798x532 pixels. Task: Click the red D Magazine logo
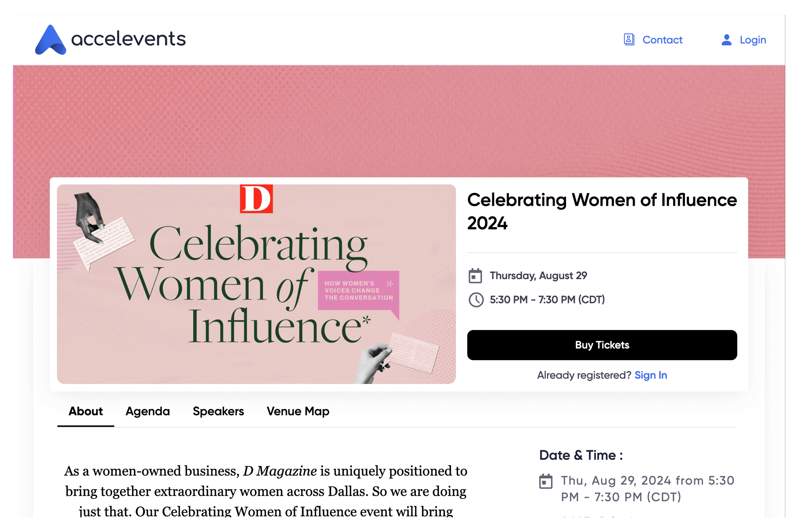[x=256, y=199]
